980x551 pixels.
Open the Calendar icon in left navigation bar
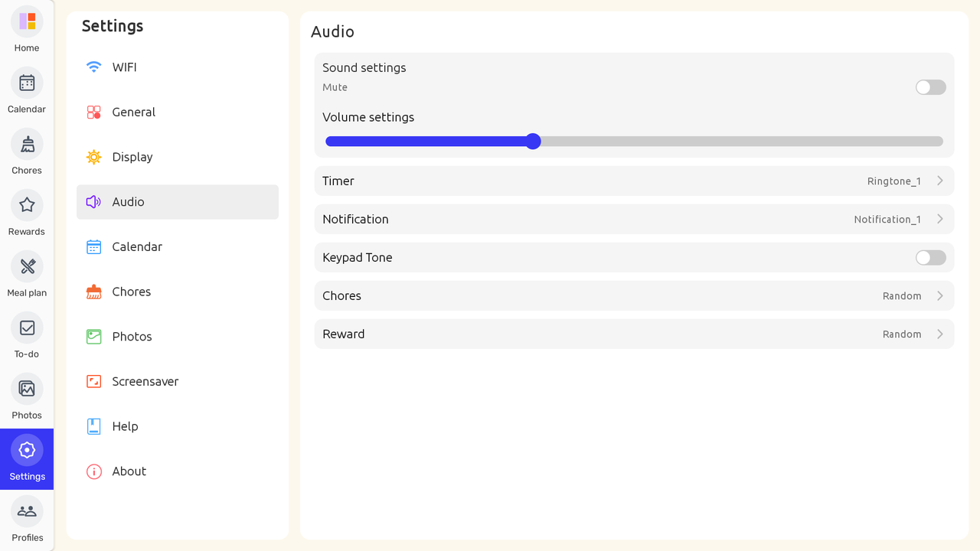[x=27, y=83]
